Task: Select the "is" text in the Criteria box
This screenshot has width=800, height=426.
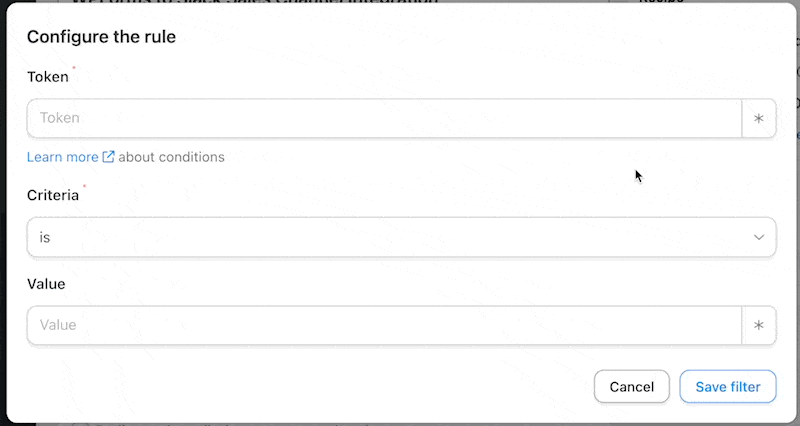Action: [45, 238]
